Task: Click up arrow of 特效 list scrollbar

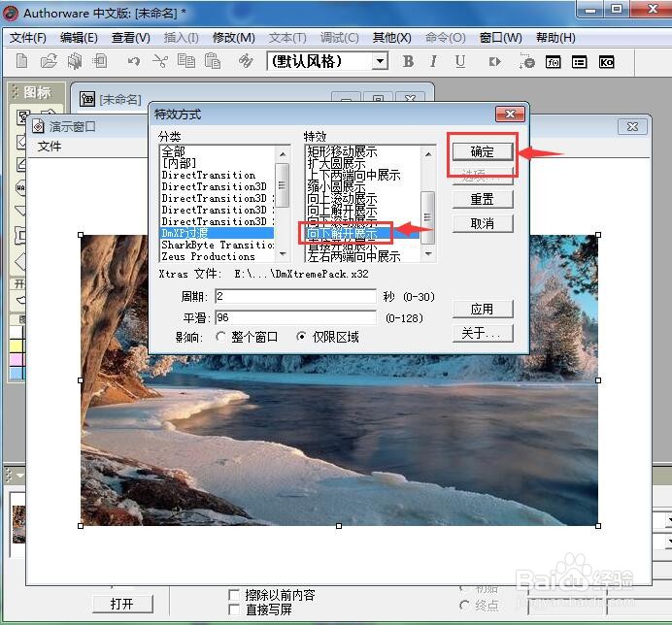Action: [x=427, y=153]
